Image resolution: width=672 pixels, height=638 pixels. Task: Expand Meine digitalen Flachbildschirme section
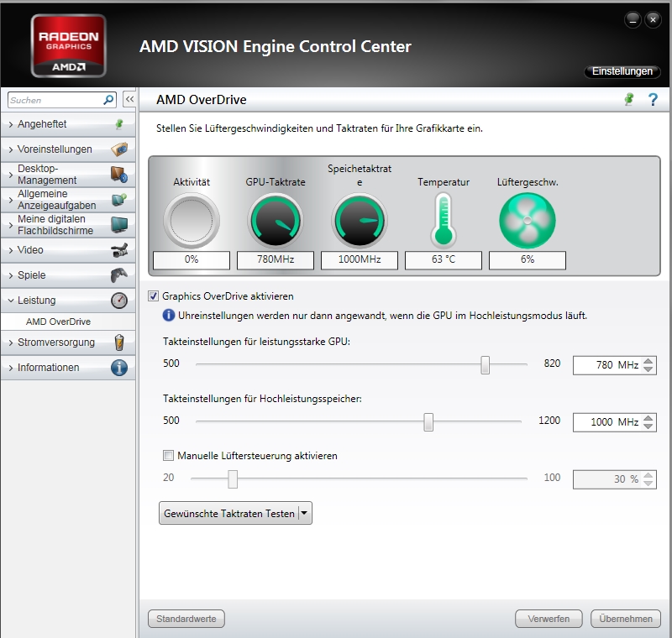11,225
